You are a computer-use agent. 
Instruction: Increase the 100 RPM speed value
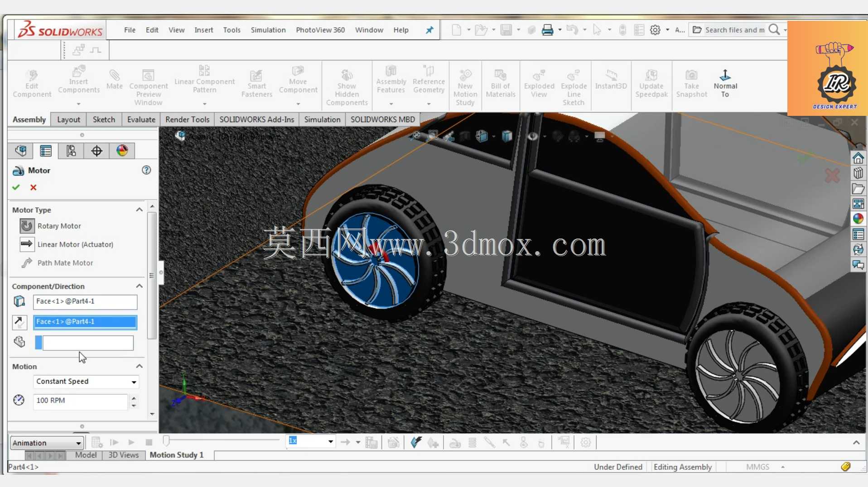click(x=134, y=398)
